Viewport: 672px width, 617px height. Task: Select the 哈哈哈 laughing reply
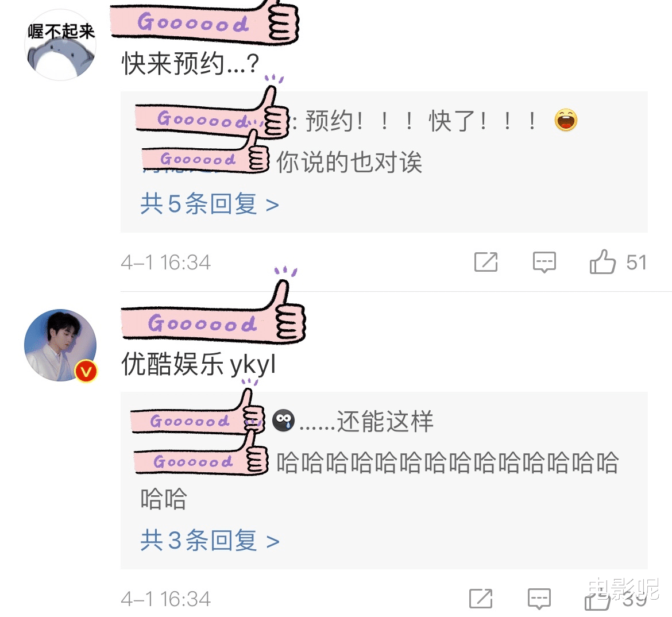coord(380,480)
